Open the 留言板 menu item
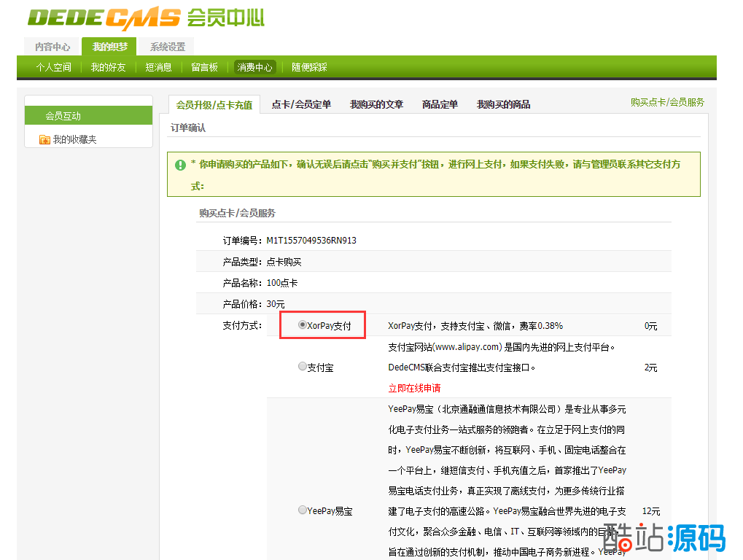 (204, 67)
